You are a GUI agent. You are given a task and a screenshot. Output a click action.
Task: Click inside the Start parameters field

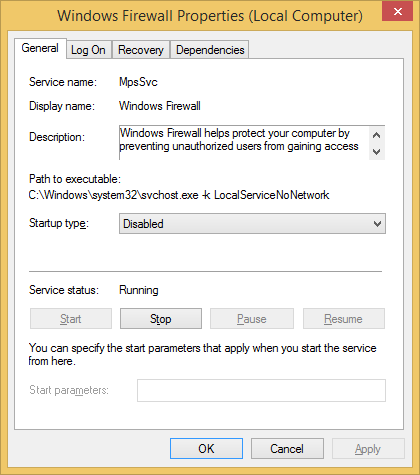pyautogui.click(x=261, y=390)
